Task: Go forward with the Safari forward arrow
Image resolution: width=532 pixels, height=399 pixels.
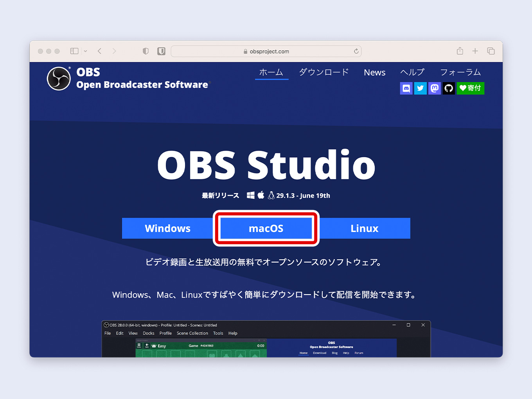Action: pos(114,51)
